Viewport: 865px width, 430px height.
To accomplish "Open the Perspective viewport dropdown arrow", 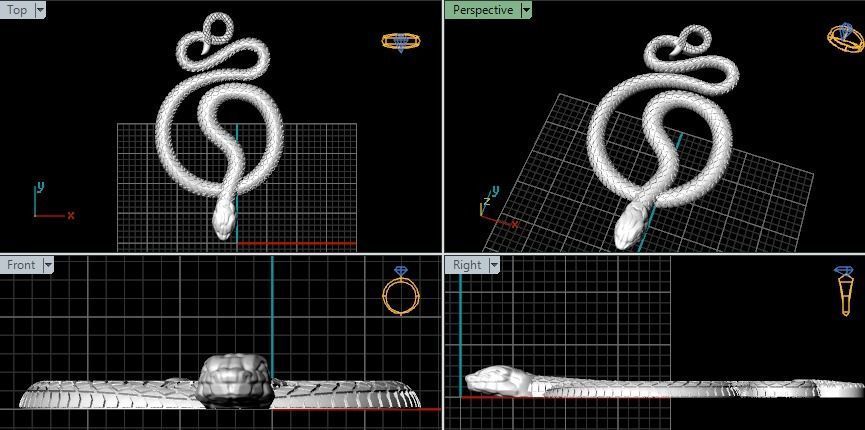I will (526, 10).
